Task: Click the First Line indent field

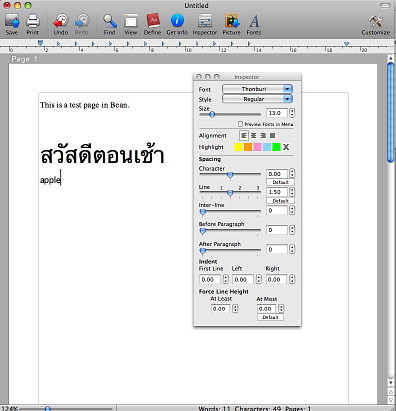Action: point(210,279)
